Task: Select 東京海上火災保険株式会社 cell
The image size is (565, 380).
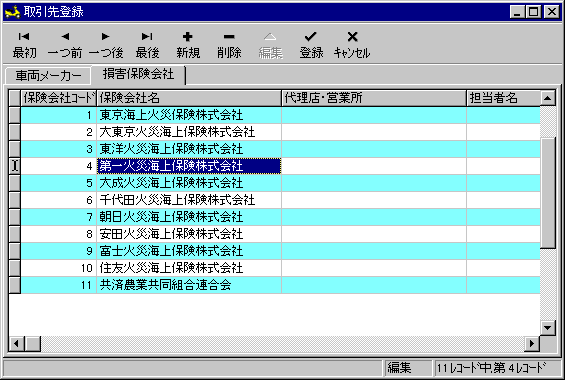Action: pyautogui.click(x=189, y=115)
